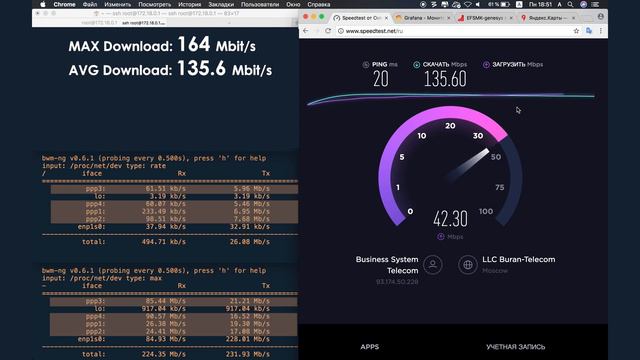Viewport: 640px width, 360px height.
Task: Select the first root@172.18.0.1 terminal tab
Action: (x=99, y=23)
